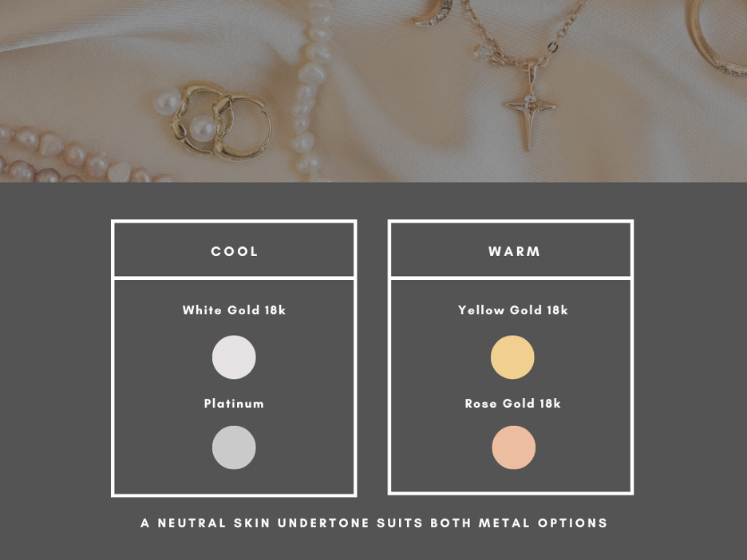Click the Yellow Gold 18k label

click(x=512, y=310)
